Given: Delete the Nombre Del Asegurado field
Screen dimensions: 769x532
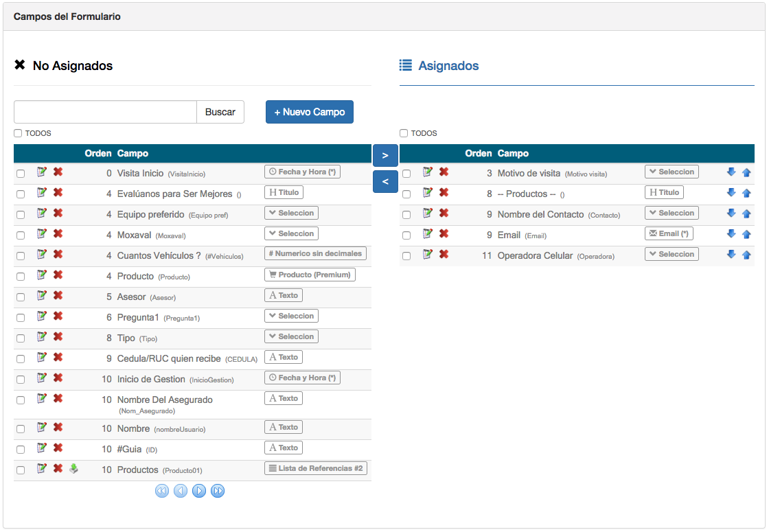Looking at the screenshot, I should (x=58, y=398).
